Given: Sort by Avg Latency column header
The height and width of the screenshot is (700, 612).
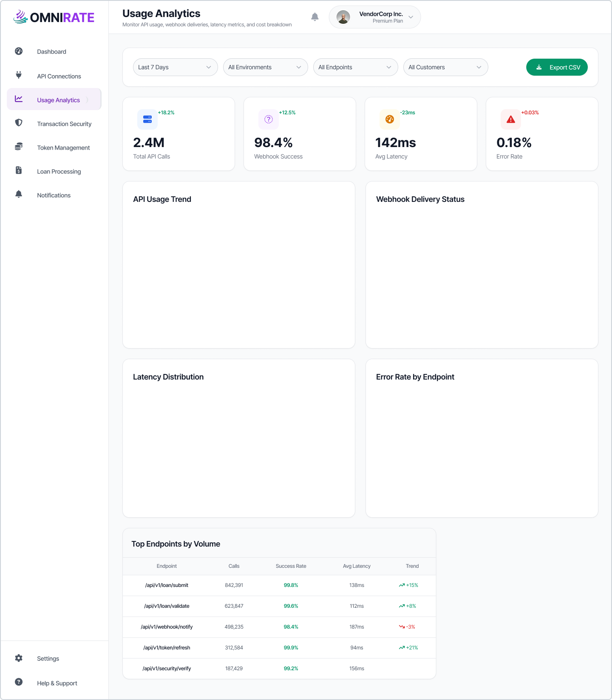Looking at the screenshot, I should point(357,566).
